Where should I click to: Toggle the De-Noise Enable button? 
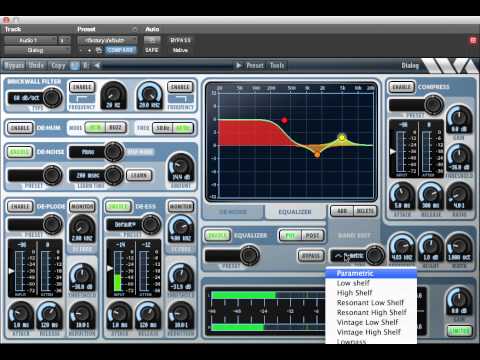pos(20,152)
